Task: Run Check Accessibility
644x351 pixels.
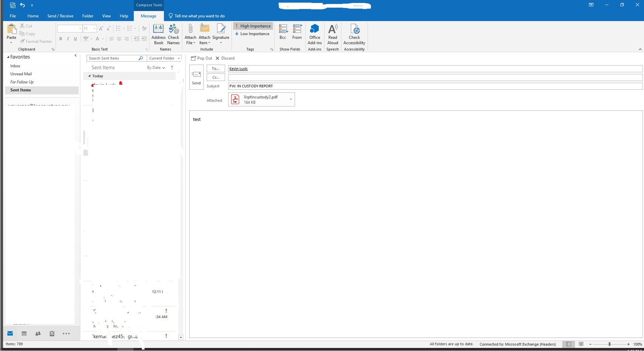Action: [354, 34]
